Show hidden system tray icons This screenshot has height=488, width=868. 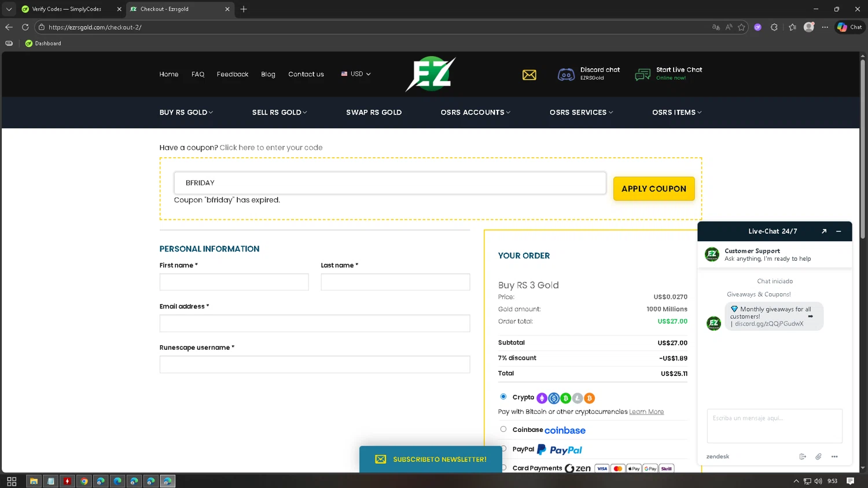point(796,481)
